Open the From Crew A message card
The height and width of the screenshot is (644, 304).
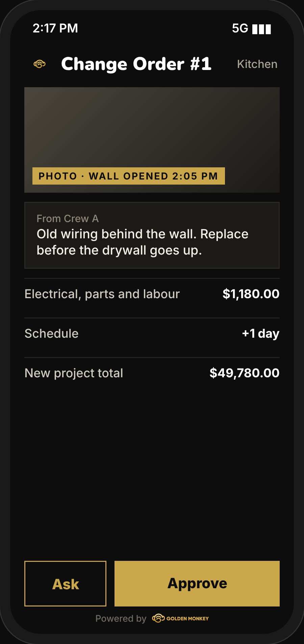coord(152,235)
